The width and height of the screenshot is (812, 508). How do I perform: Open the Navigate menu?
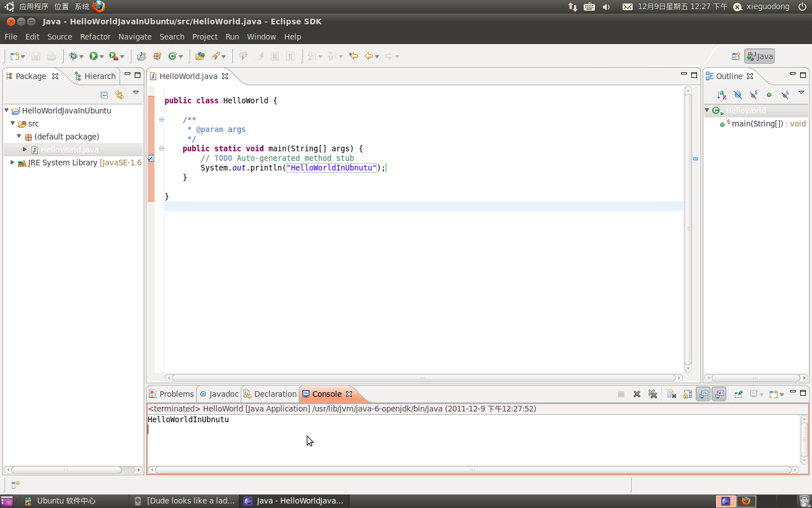point(135,37)
